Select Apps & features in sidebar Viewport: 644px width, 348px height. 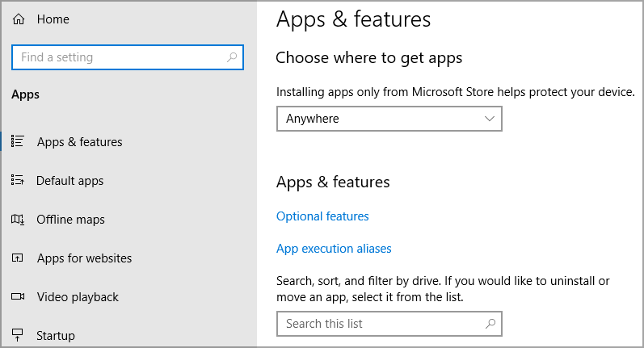click(80, 142)
